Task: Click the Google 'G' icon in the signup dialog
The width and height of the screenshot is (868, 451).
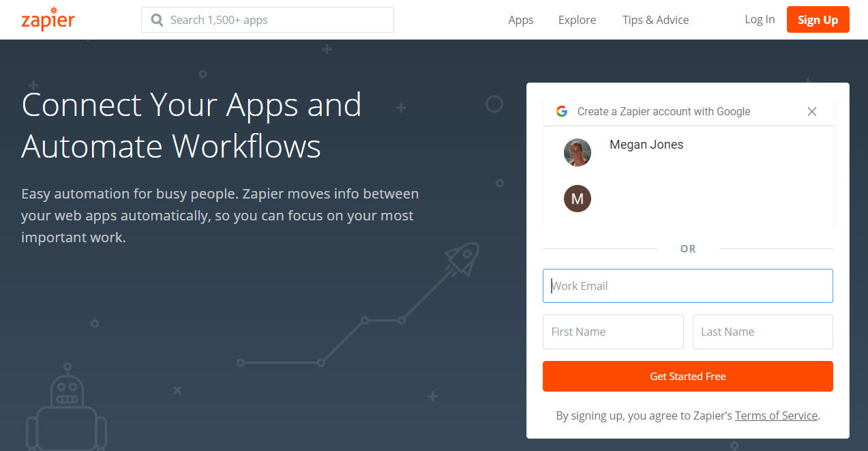Action: click(x=561, y=111)
